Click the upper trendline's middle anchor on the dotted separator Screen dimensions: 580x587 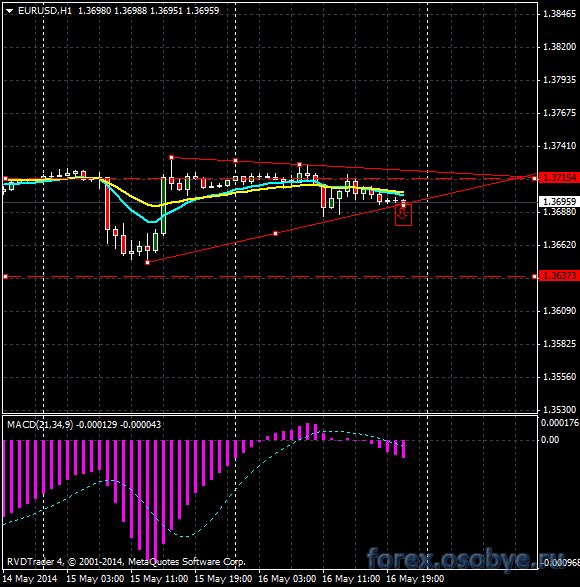click(236, 161)
